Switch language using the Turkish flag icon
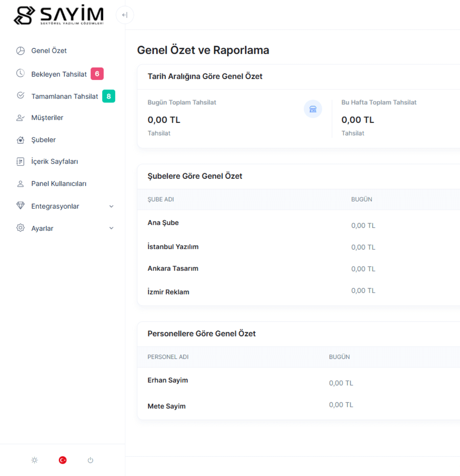This screenshot has width=460, height=476. click(x=62, y=460)
